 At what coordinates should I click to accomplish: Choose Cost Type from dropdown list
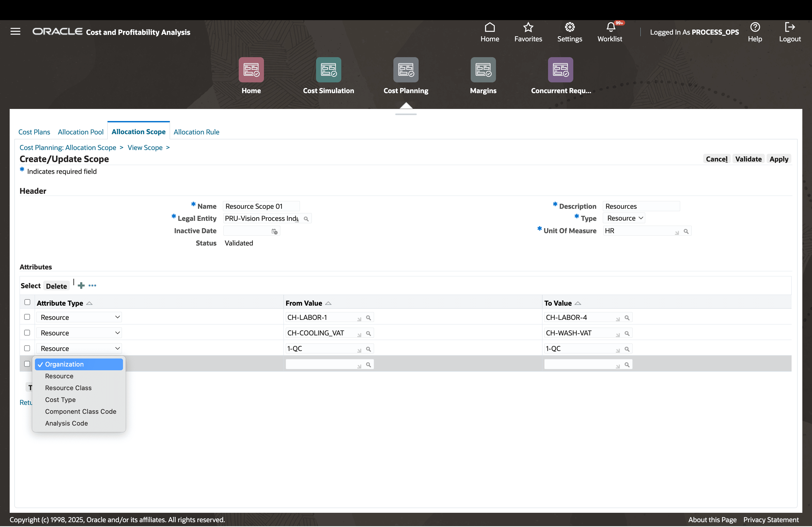60,400
